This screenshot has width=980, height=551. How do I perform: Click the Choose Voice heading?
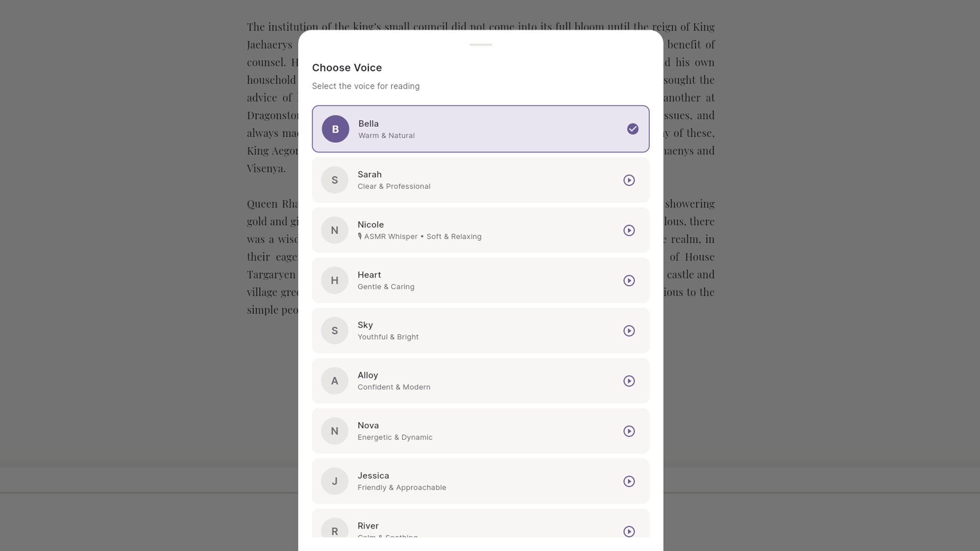347,67
